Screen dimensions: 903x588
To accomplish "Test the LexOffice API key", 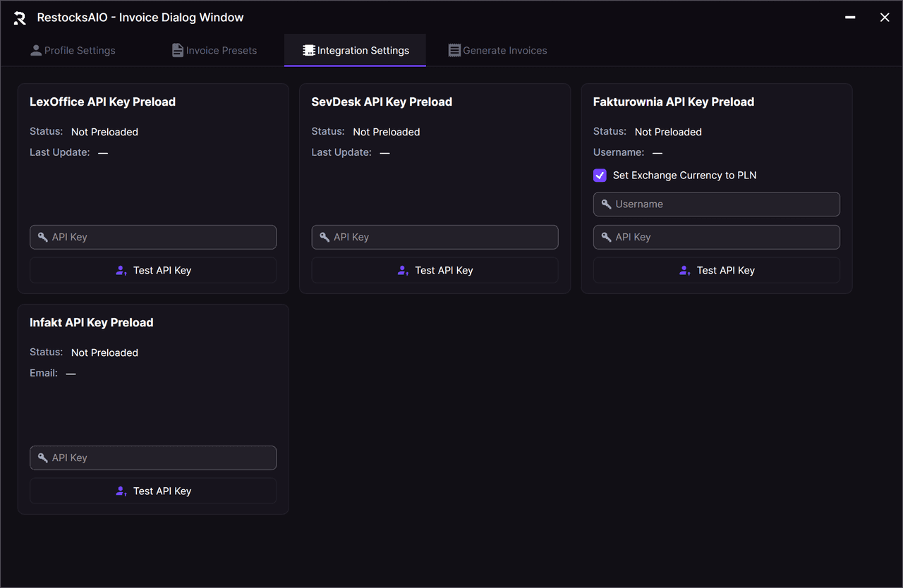I will coord(153,271).
